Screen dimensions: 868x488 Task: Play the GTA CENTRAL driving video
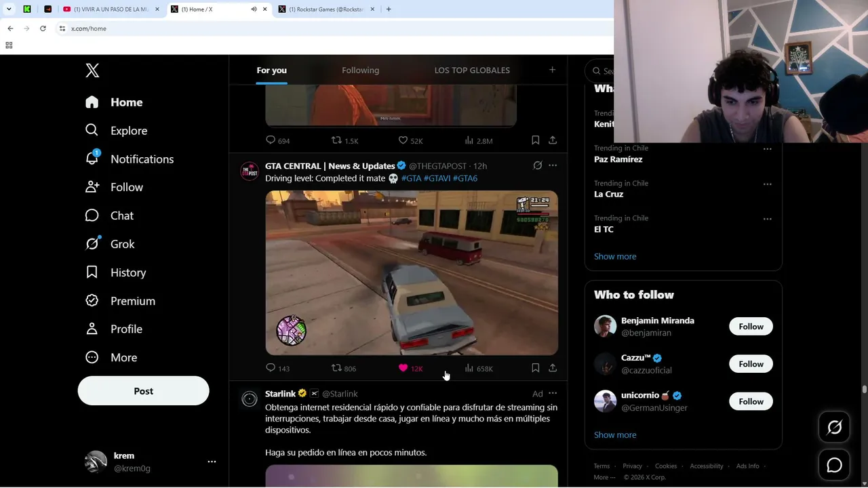pos(412,272)
